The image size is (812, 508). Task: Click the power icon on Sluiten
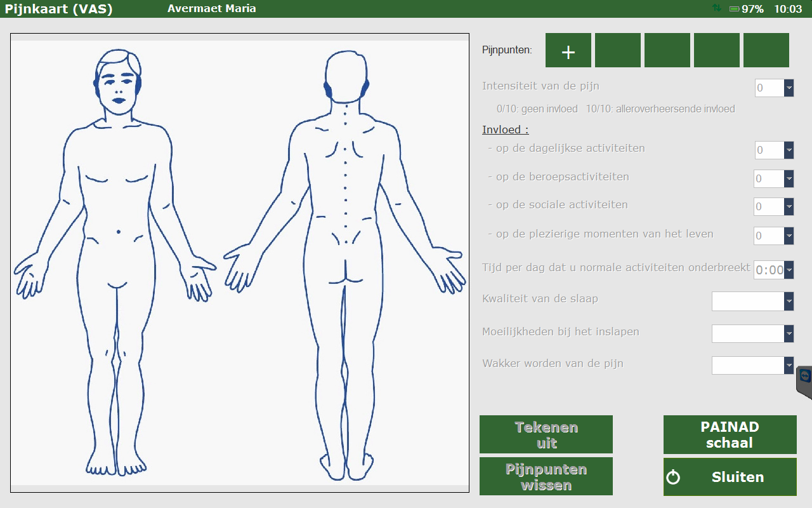(673, 477)
